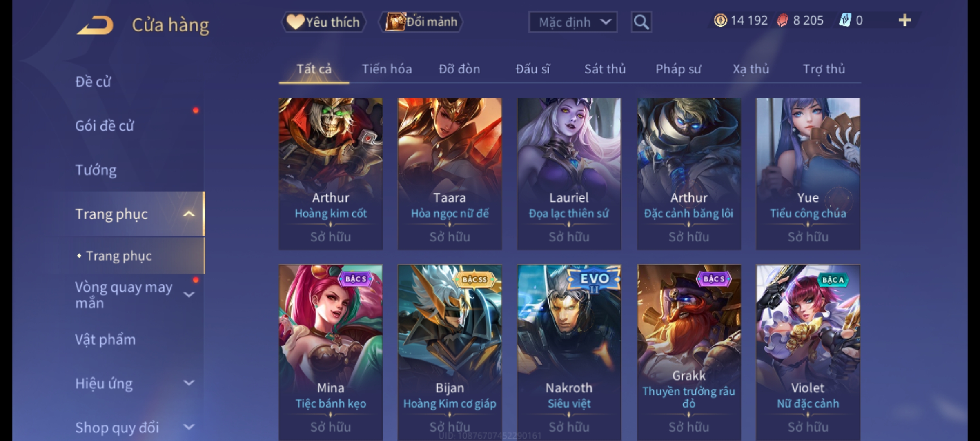Open the Mặc định sort dropdown

(x=572, y=22)
